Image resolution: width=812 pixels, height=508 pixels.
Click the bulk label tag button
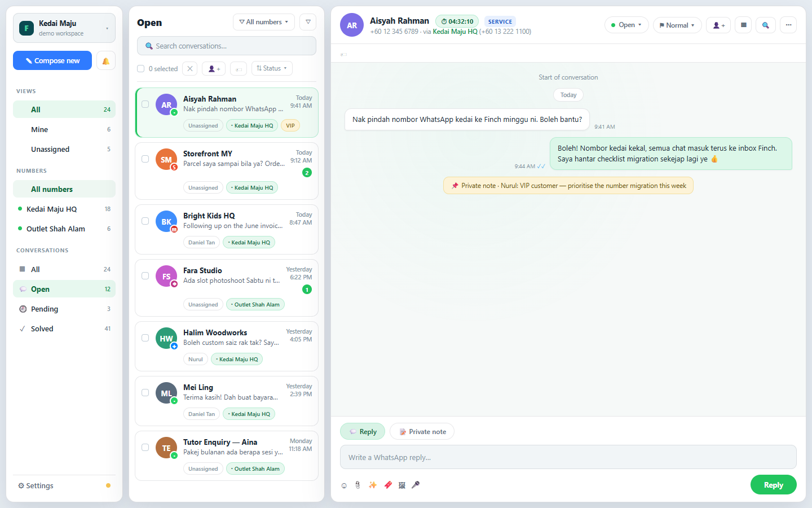coord(239,68)
